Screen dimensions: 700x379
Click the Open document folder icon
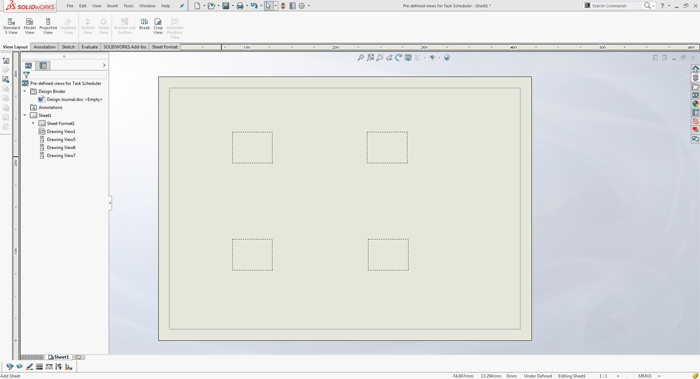(x=211, y=6)
